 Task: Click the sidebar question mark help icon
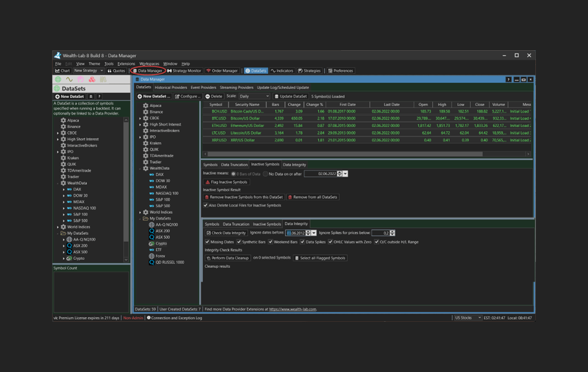[99, 96]
